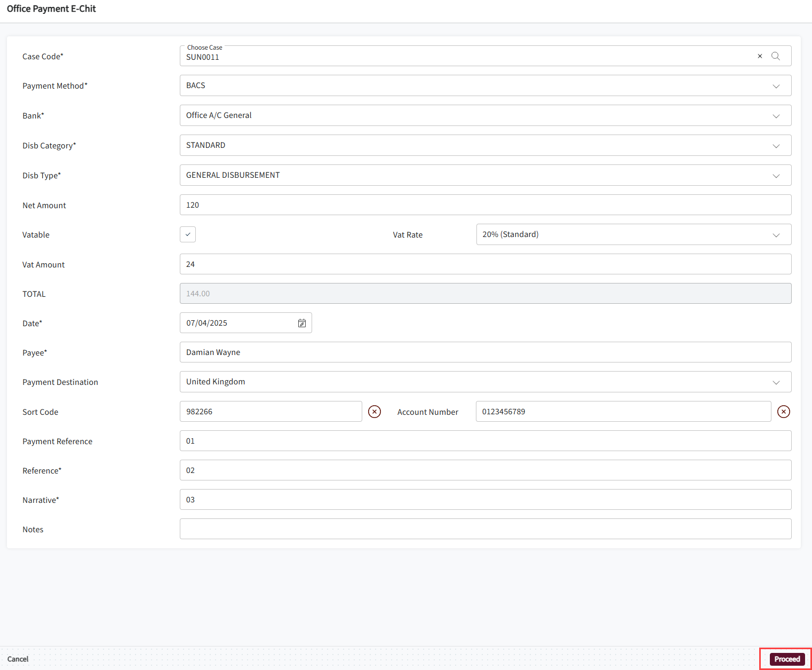Clear the Account Number field
The height and width of the screenshot is (670, 812).
[x=784, y=412]
